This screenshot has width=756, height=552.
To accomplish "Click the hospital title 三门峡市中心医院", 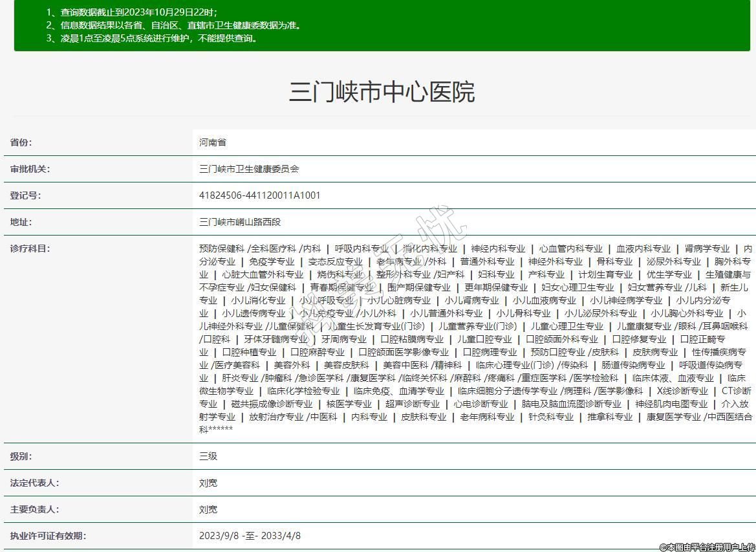I will coord(382,92).
